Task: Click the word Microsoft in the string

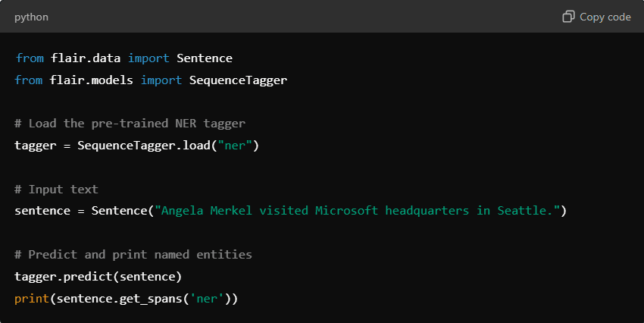Action: click(x=346, y=210)
